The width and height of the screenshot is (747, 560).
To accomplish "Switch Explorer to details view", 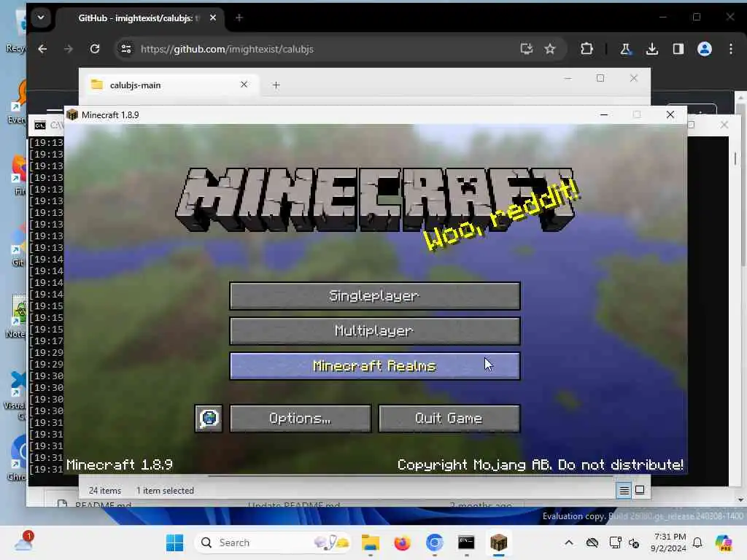I will (624, 490).
